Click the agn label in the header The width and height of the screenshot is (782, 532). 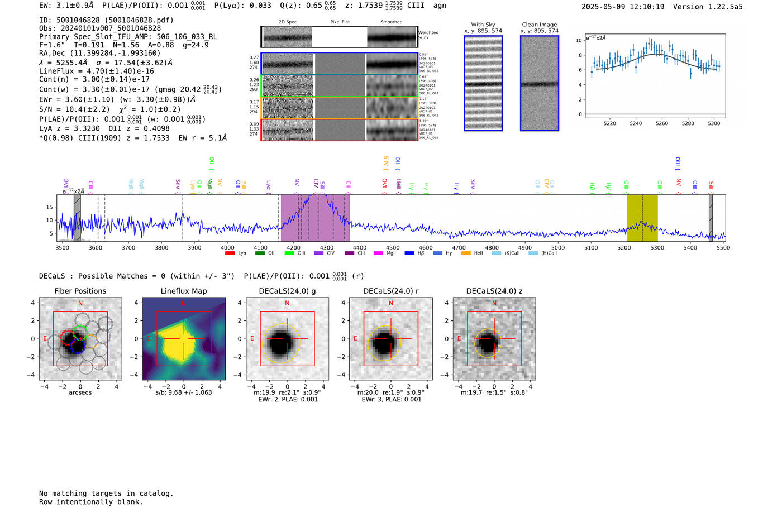click(x=440, y=6)
